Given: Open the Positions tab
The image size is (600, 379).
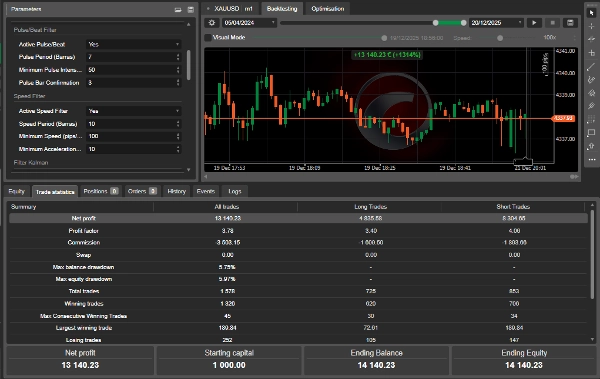Looking at the screenshot, I should pos(101,191).
